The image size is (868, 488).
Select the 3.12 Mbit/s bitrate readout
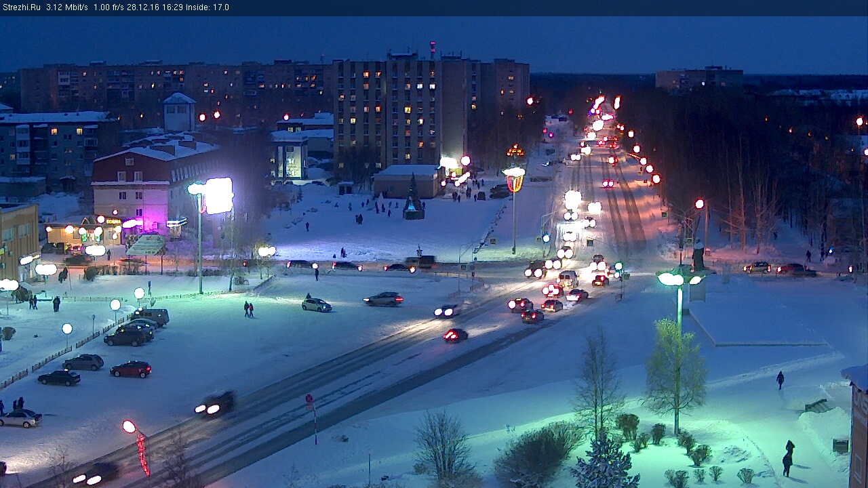click(x=67, y=7)
